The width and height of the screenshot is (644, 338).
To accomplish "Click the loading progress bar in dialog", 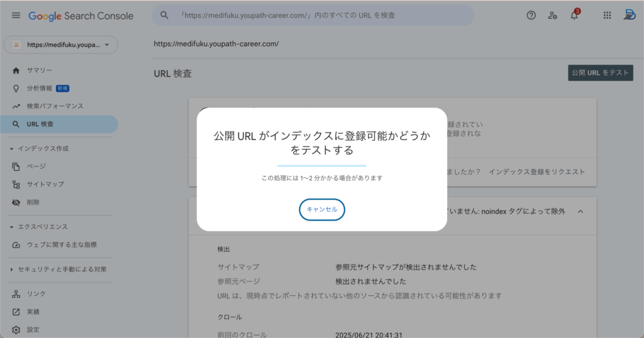I will coord(321,166).
